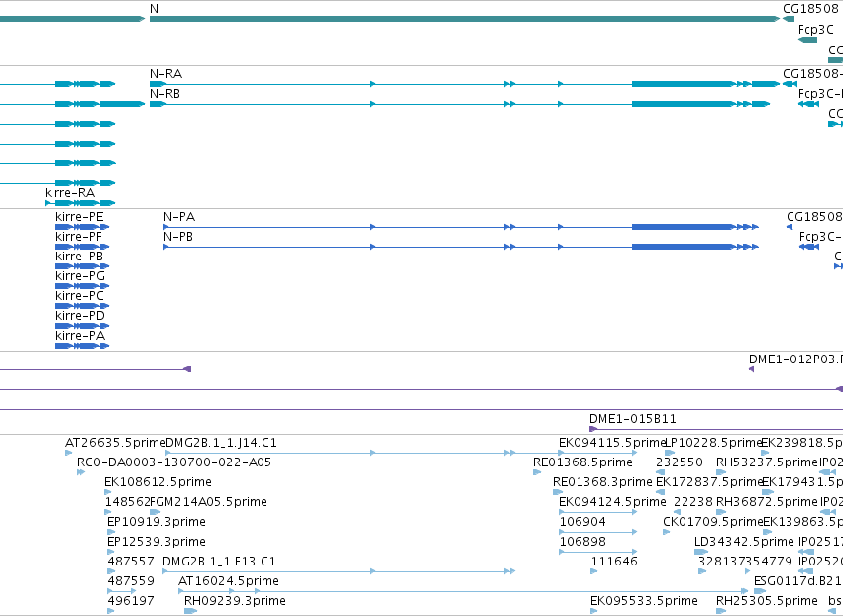The width and height of the screenshot is (843, 616).
Task: Click RC0-DA0003-130700-022-A05 label
Action: click(x=174, y=462)
